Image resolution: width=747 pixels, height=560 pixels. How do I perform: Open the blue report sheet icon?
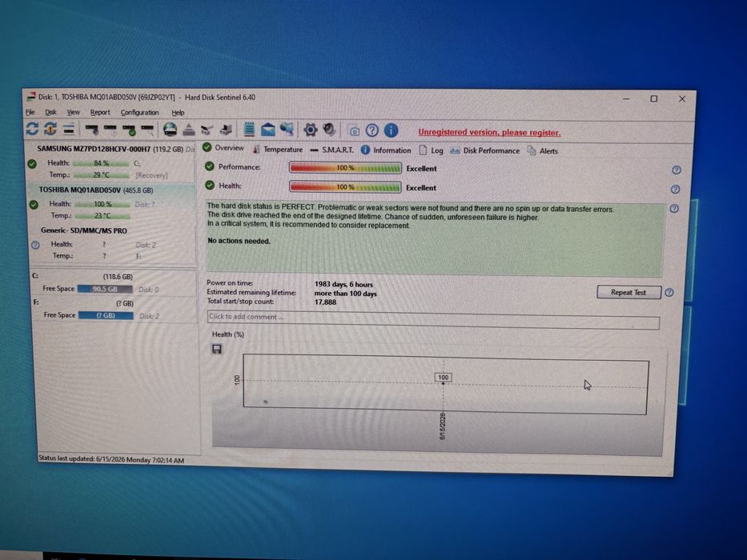(249, 130)
